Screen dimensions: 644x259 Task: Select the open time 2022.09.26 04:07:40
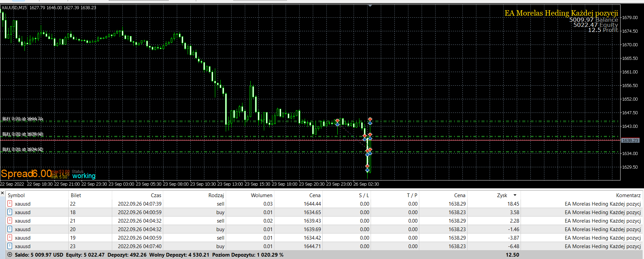pyautogui.click(x=140, y=246)
